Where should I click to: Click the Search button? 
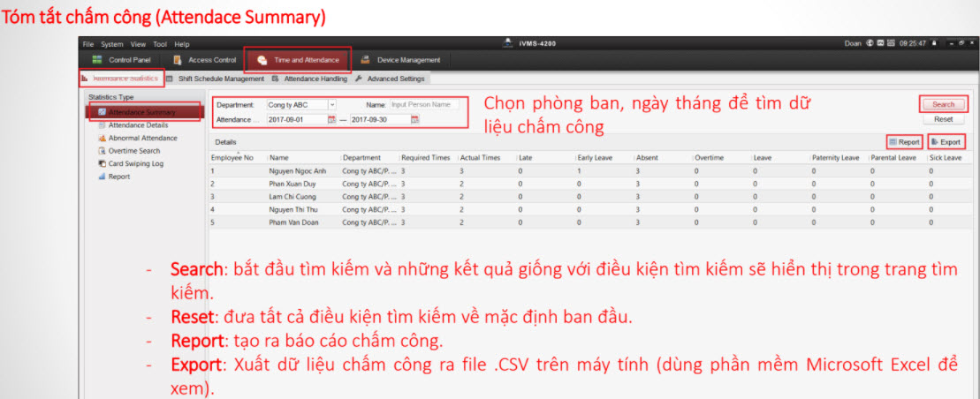tap(943, 104)
